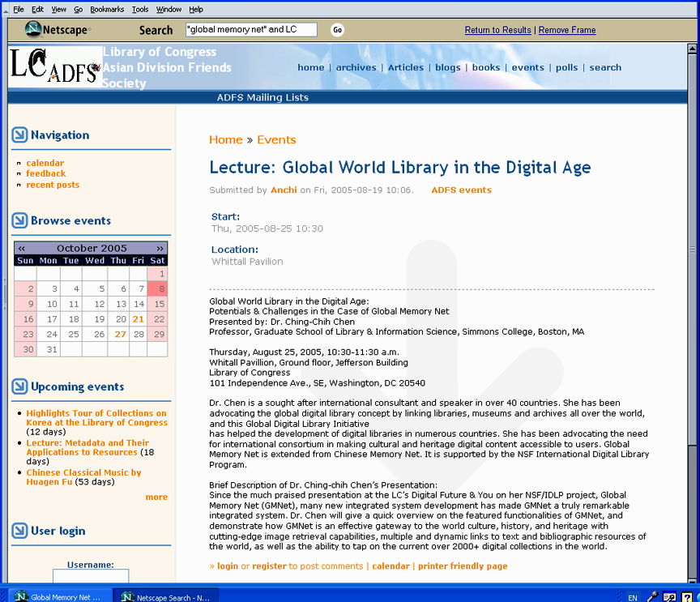Click the lecture title heading

[x=400, y=168]
